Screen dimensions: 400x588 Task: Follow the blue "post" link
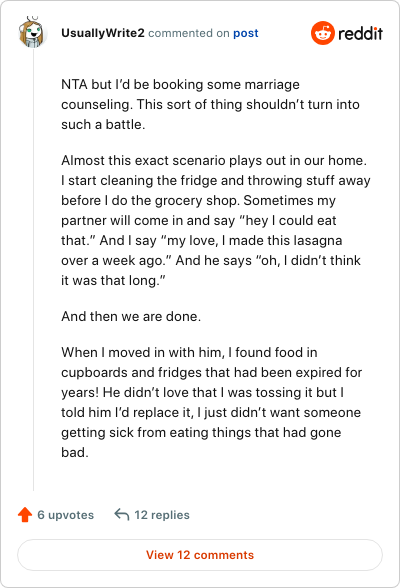point(246,33)
